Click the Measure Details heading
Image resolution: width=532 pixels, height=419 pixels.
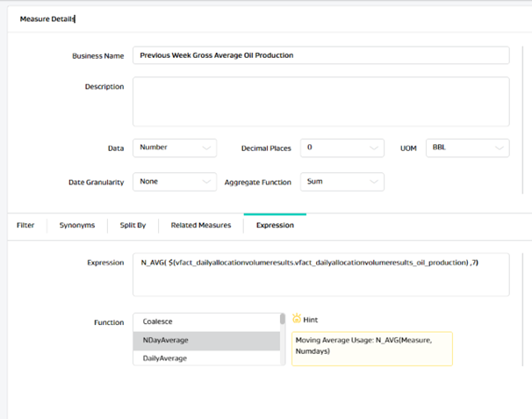click(47, 18)
